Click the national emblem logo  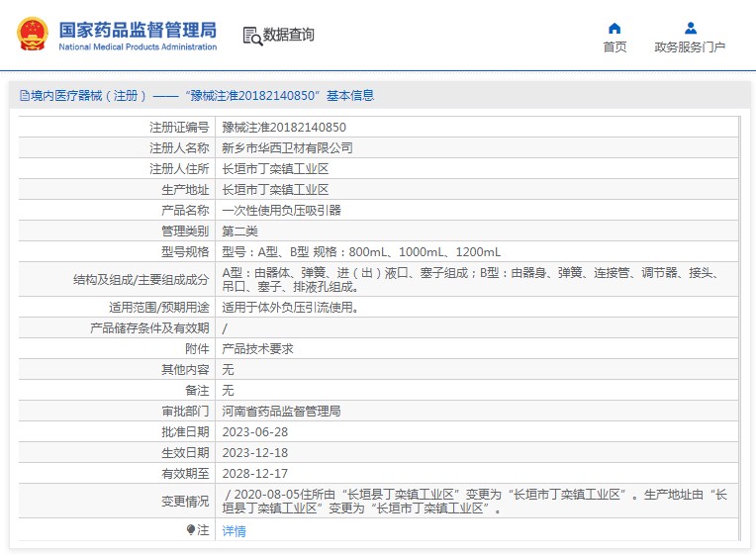click(33, 34)
